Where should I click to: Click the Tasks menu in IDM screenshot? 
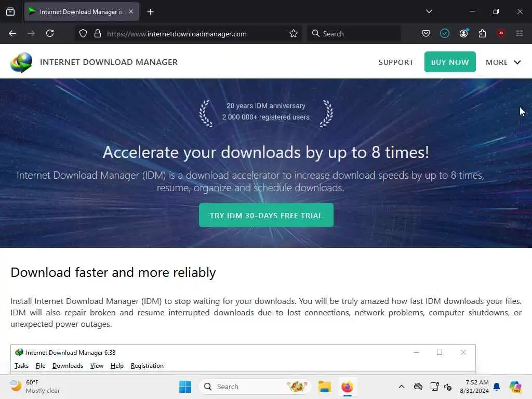[x=22, y=366]
